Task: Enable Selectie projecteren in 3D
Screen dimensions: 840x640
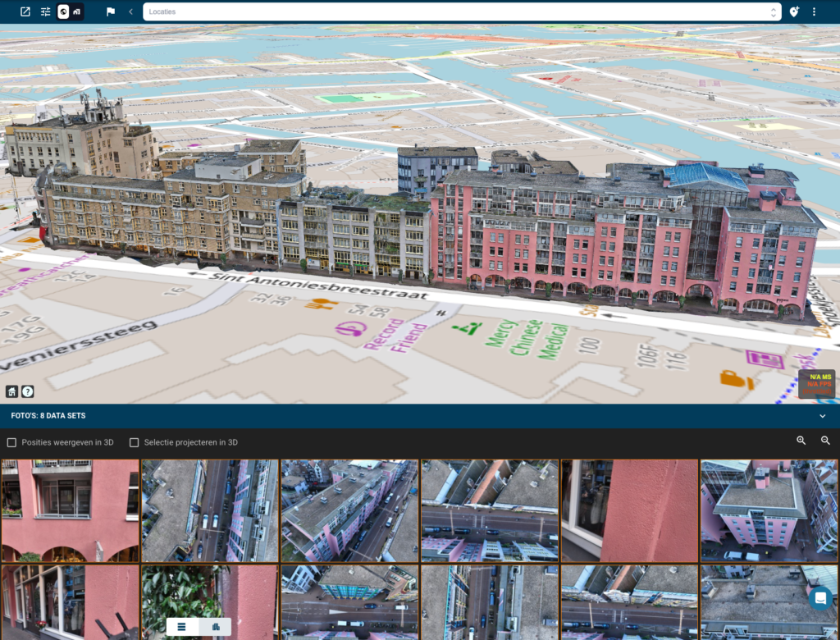Action: click(134, 443)
